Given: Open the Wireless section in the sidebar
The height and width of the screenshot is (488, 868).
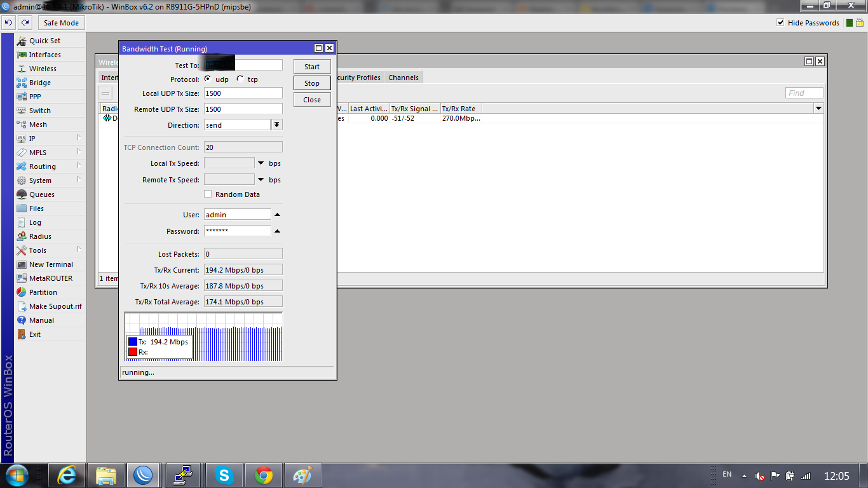Looking at the screenshot, I should click(43, 69).
